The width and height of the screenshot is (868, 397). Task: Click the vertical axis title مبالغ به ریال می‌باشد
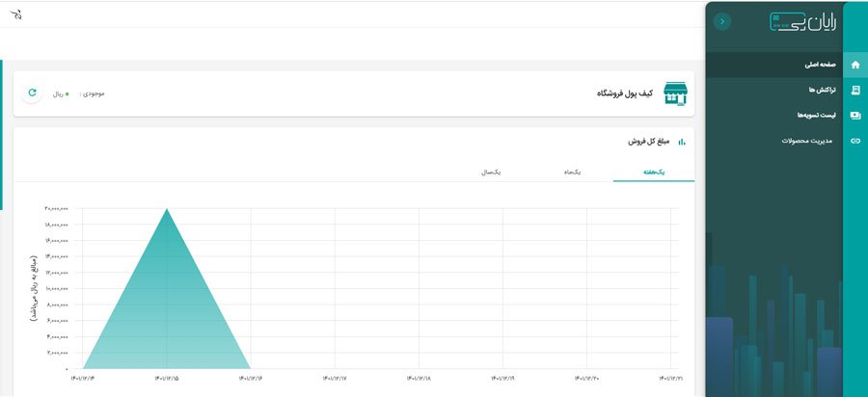click(34, 289)
